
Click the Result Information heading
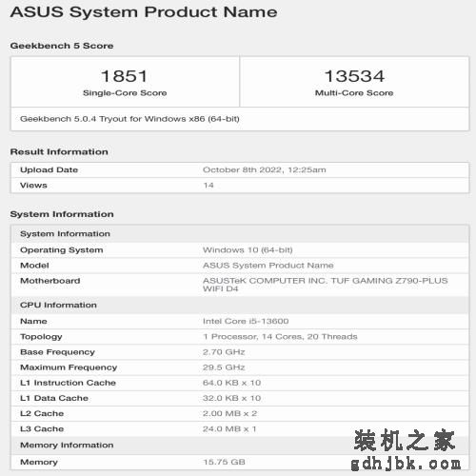coord(59,151)
